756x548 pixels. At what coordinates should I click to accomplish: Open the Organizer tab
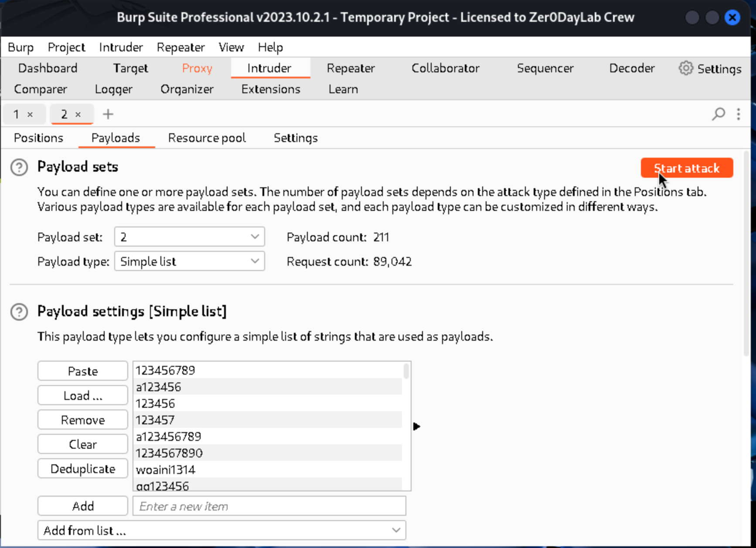187,89
